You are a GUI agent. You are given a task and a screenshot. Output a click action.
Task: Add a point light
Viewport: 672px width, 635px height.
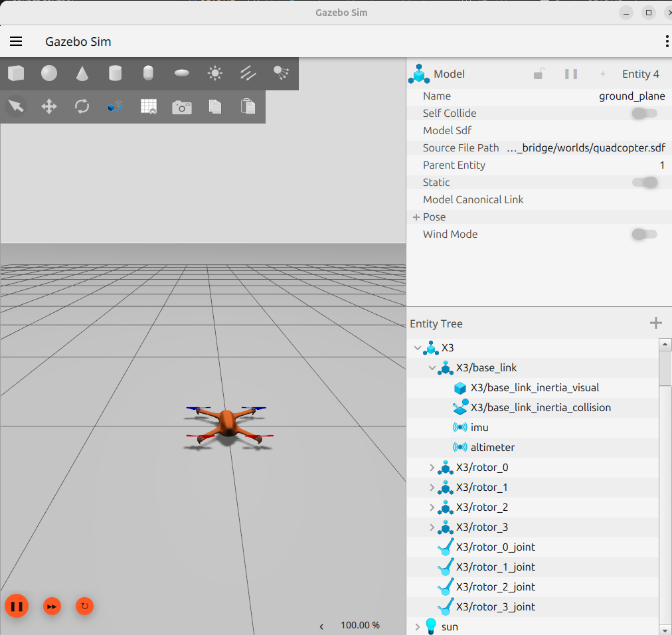[214, 73]
